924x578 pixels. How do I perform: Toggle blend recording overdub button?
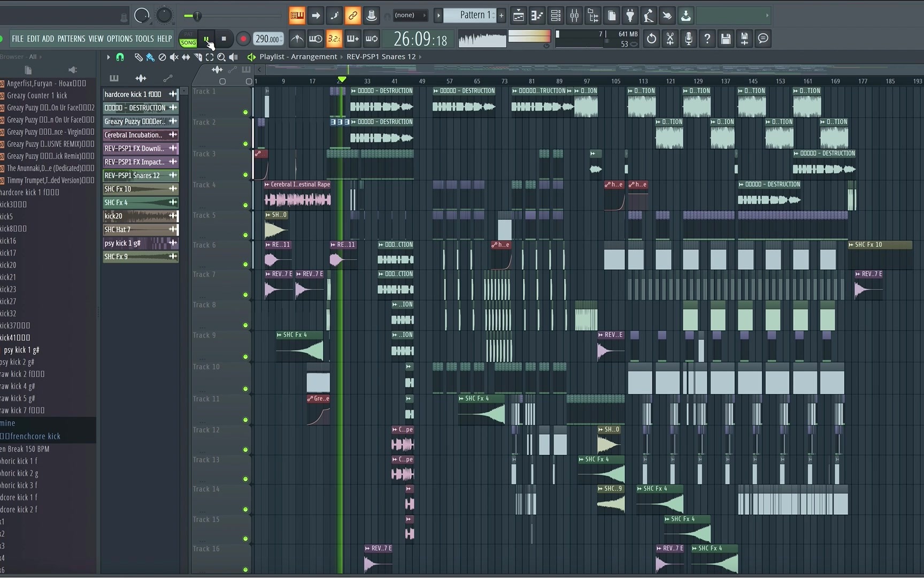[352, 39]
